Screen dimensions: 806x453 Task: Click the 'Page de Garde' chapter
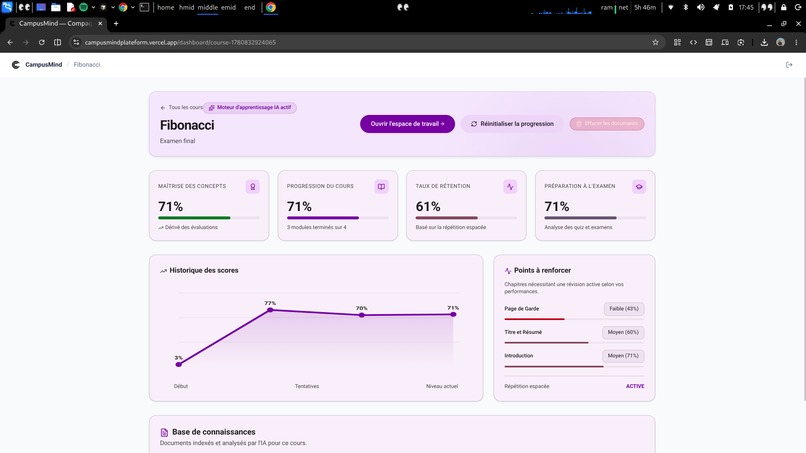click(522, 309)
